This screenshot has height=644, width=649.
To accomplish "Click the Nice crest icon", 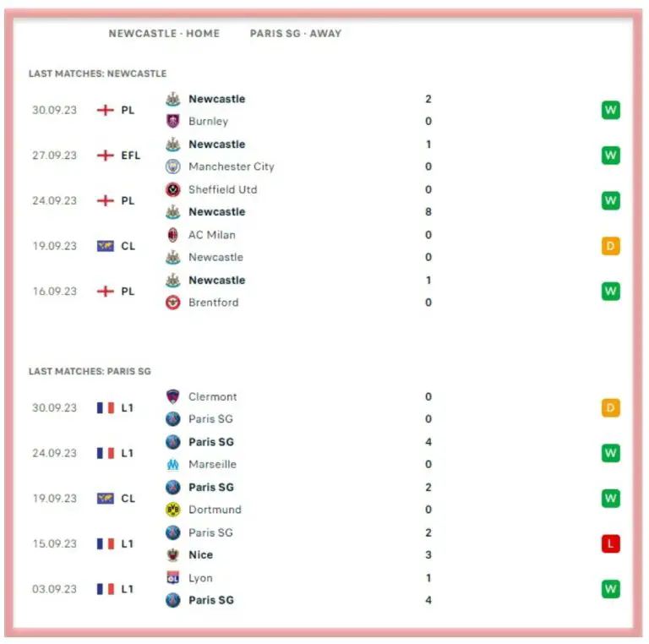I will coord(173,555).
